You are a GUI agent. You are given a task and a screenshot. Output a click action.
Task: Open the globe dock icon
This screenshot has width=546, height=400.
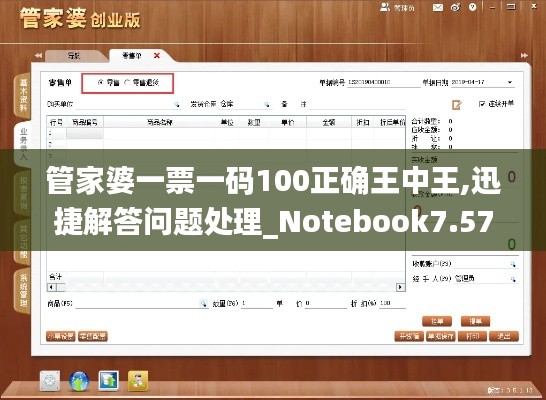79,381
